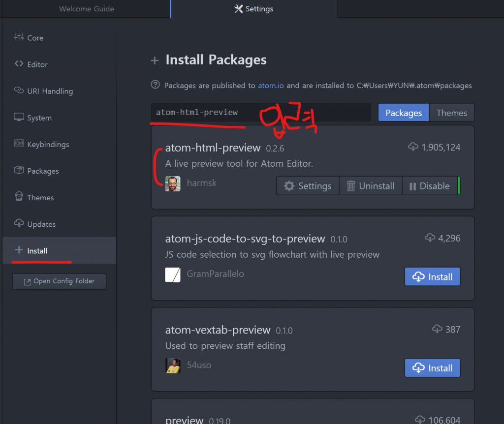Check for Updates in the sidebar
Viewport: 504px width, 424px height.
point(59,224)
